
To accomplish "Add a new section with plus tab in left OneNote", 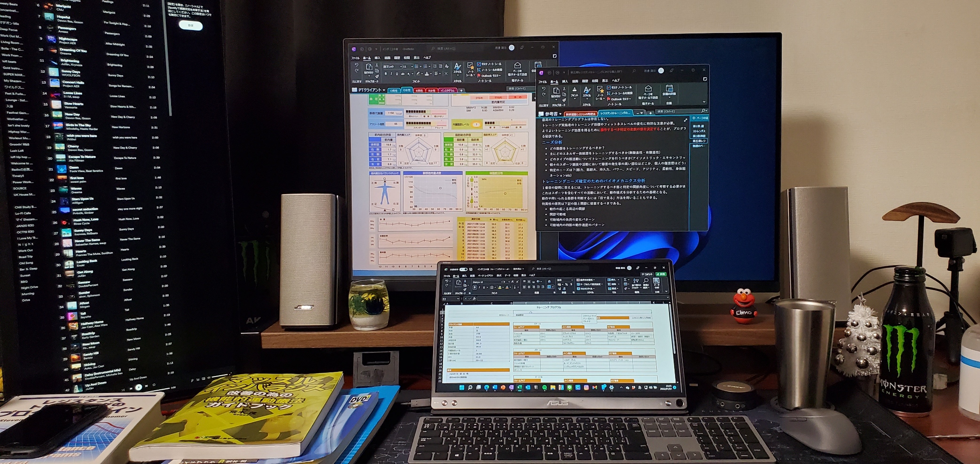I will coord(461,91).
